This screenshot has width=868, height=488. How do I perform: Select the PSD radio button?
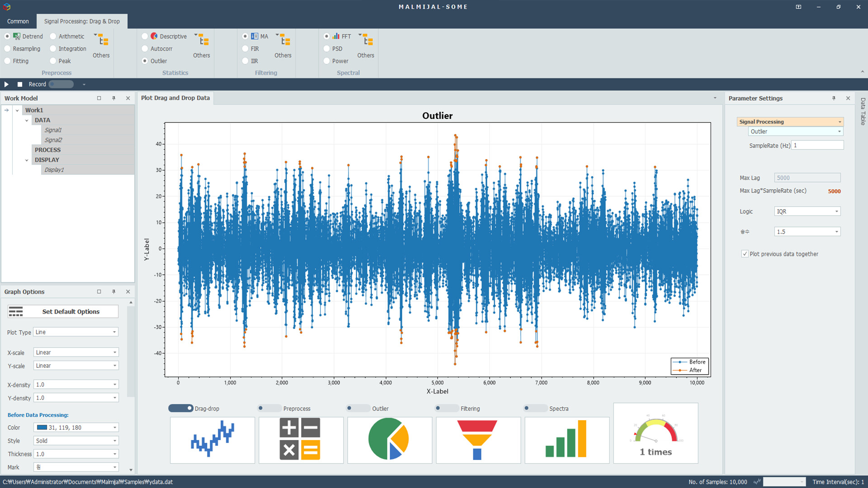[327, 49]
